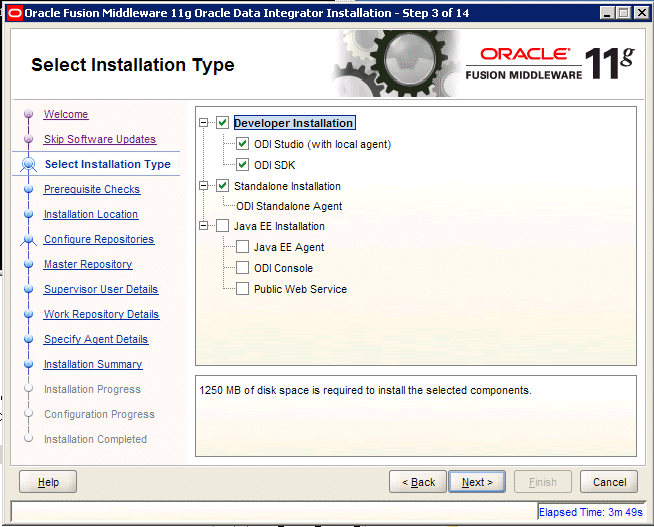The width and height of the screenshot is (654, 527).
Task: Collapse the Standalone Installation tree node
Action: (x=204, y=186)
